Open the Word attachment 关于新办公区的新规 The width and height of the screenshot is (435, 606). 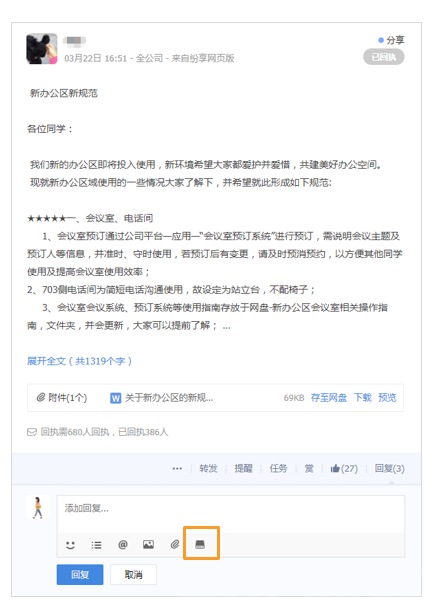tap(161, 398)
